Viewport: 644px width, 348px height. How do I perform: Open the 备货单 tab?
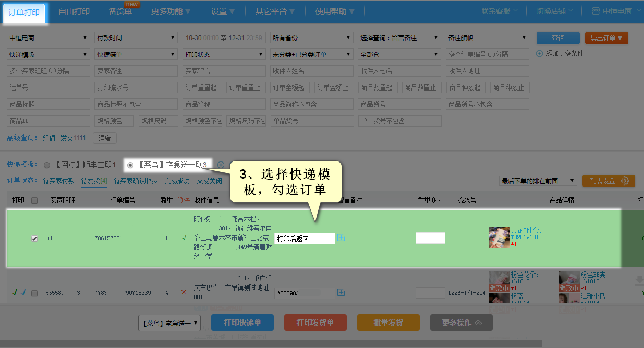point(120,11)
